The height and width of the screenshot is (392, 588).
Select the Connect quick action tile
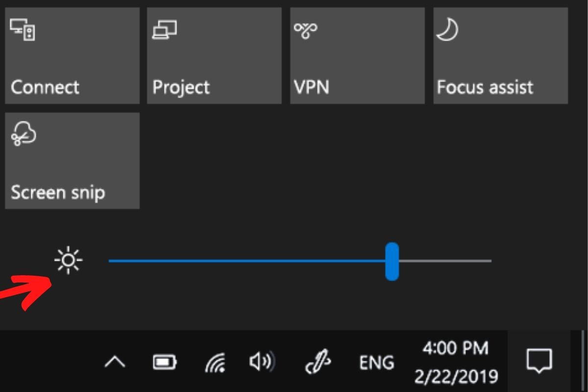(72, 55)
